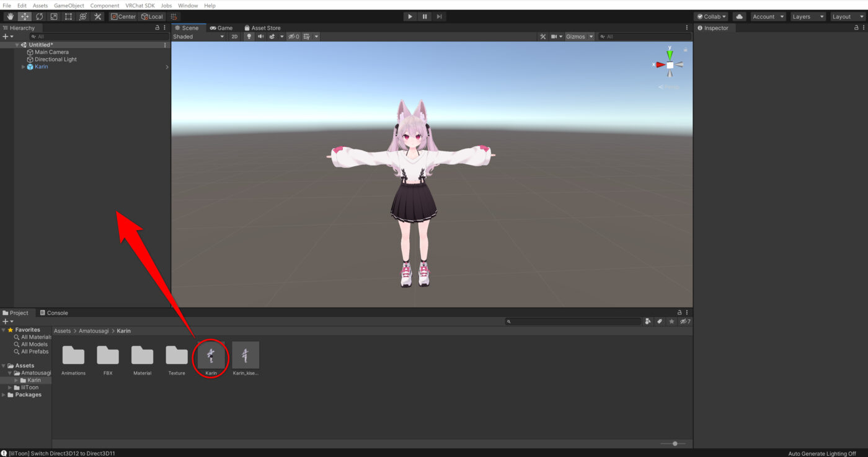The height and width of the screenshot is (457, 868).
Task: Toggle hidden objects visibility count
Action: [x=293, y=37]
